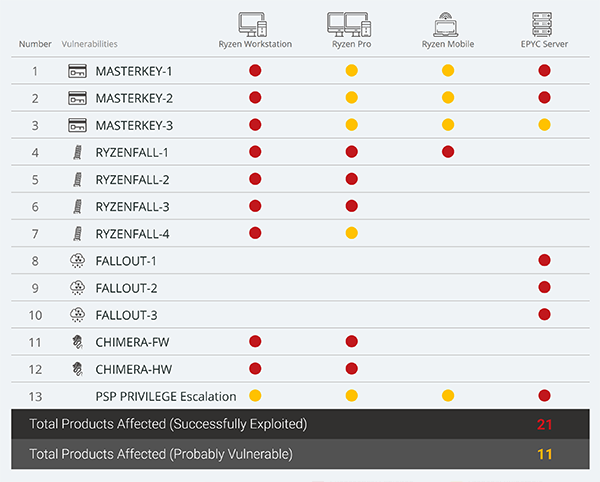The image size is (600, 482).
Task: Select the MASTERKEY-1 vulnerability name
Action: (134, 72)
